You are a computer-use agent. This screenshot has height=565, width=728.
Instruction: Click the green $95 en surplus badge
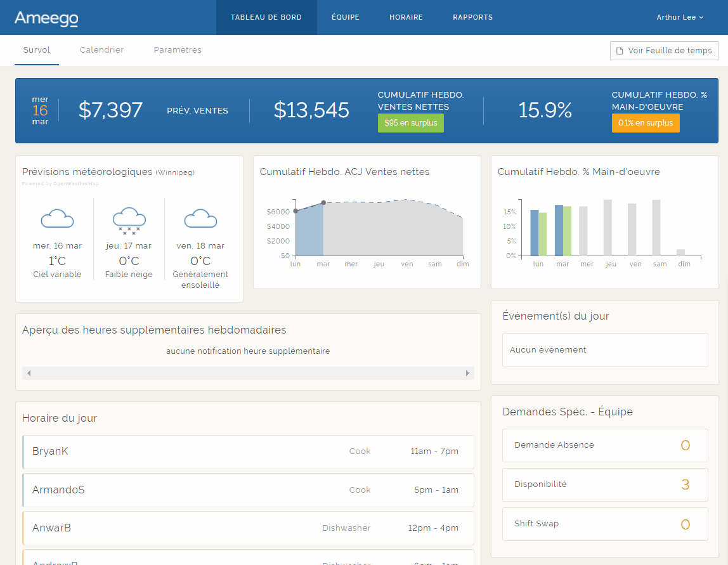click(x=410, y=123)
